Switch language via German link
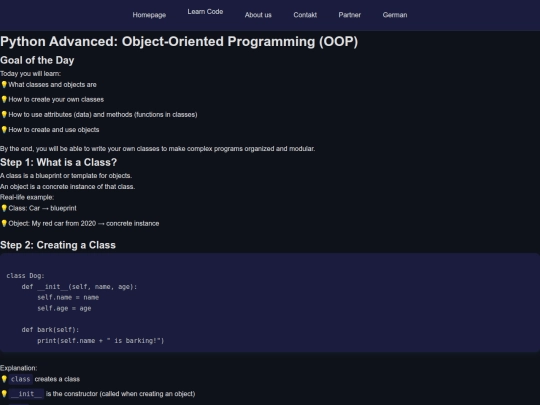 pyautogui.click(x=395, y=15)
